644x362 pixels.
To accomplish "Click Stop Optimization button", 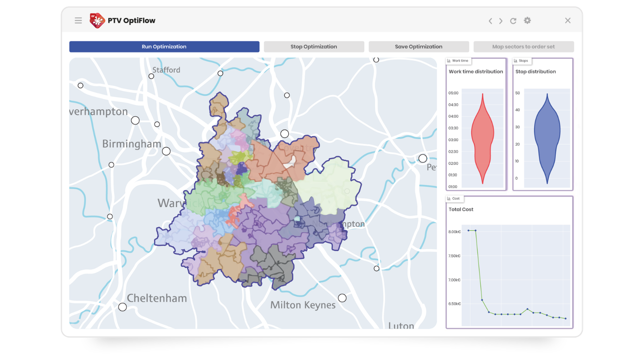I will [x=314, y=47].
